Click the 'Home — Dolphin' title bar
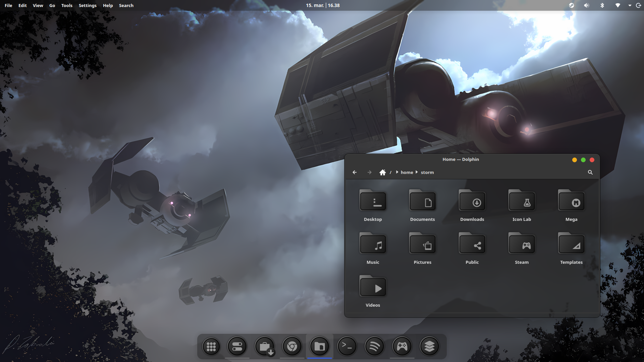The image size is (644, 362). pos(461,160)
